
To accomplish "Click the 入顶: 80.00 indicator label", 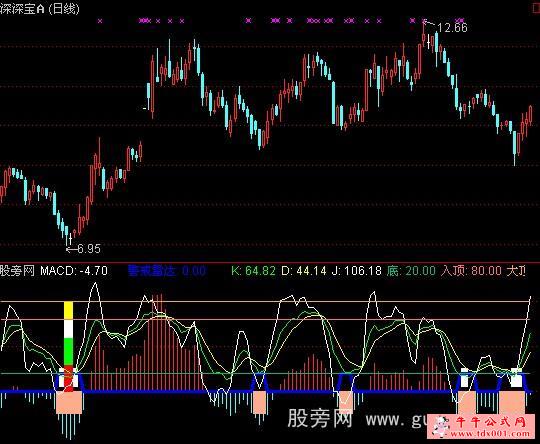I will click(471, 271).
